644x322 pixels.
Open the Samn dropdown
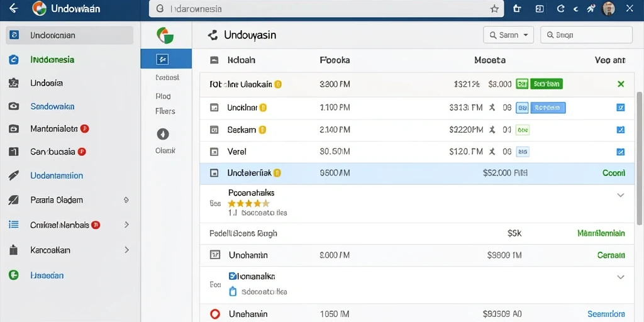click(508, 35)
